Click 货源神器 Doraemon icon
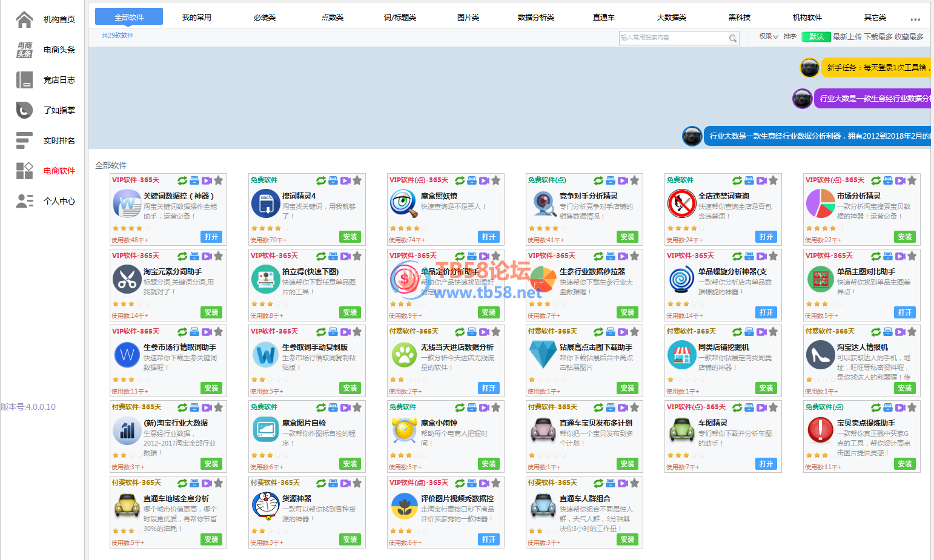Viewport: 934px width, 560px height. tap(266, 506)
